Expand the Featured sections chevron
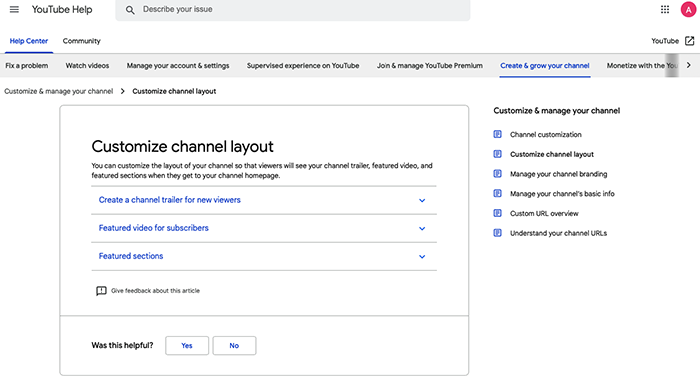The height and width of the screenshot is (388, 700). coord(422,257)
